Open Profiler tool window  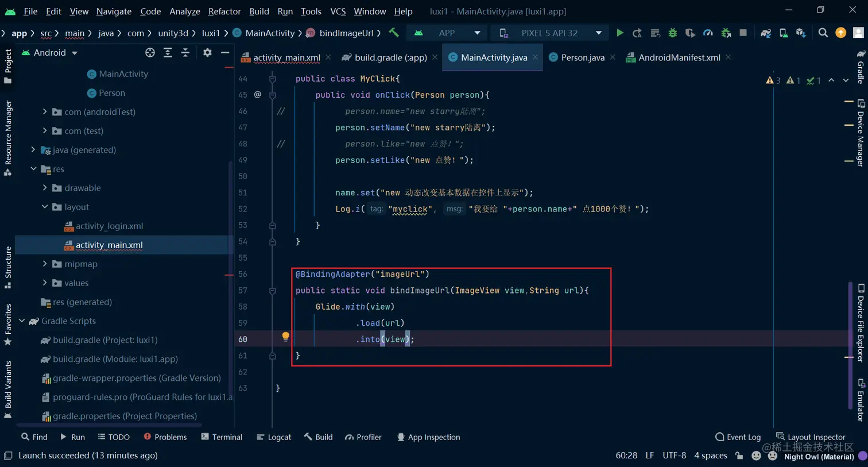coord(363,437)
